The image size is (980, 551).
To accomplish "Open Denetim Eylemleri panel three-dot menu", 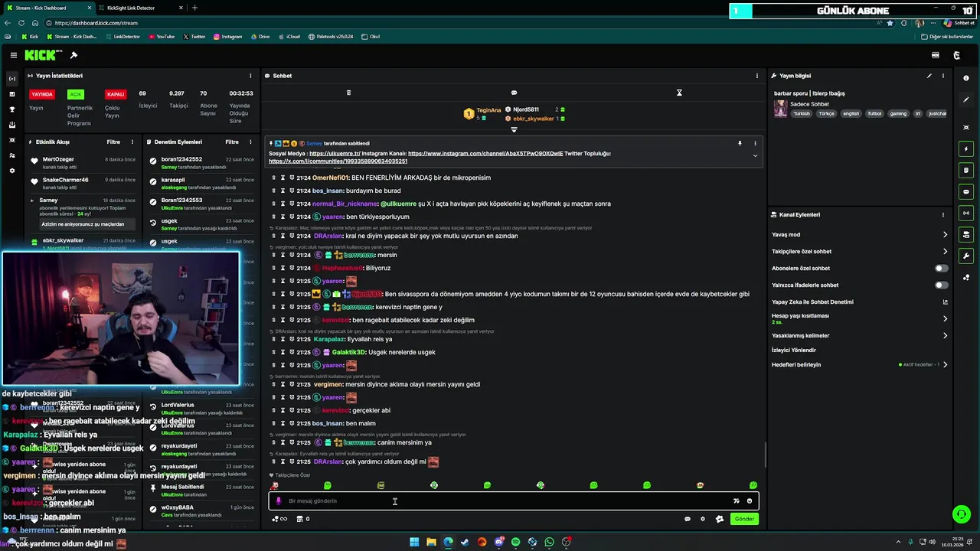I will coord(250,142).
